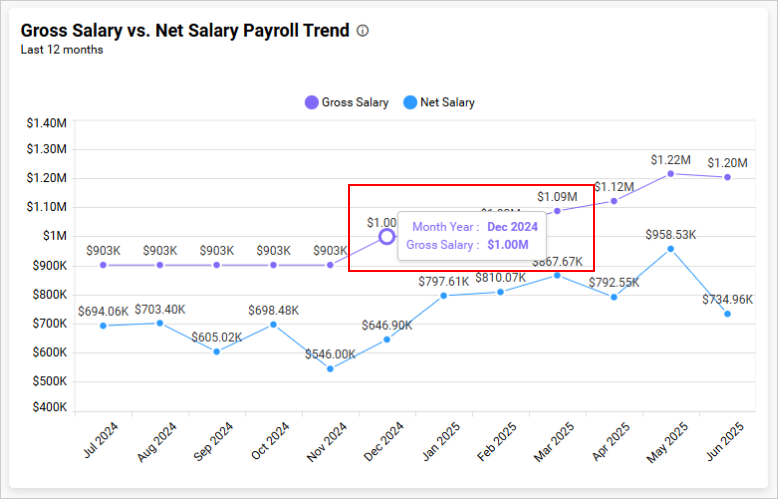The width and height of the screenshot is (778, 499).
Task: Select the Apr 2025 Gross Salary point
Action: [614, 201]
